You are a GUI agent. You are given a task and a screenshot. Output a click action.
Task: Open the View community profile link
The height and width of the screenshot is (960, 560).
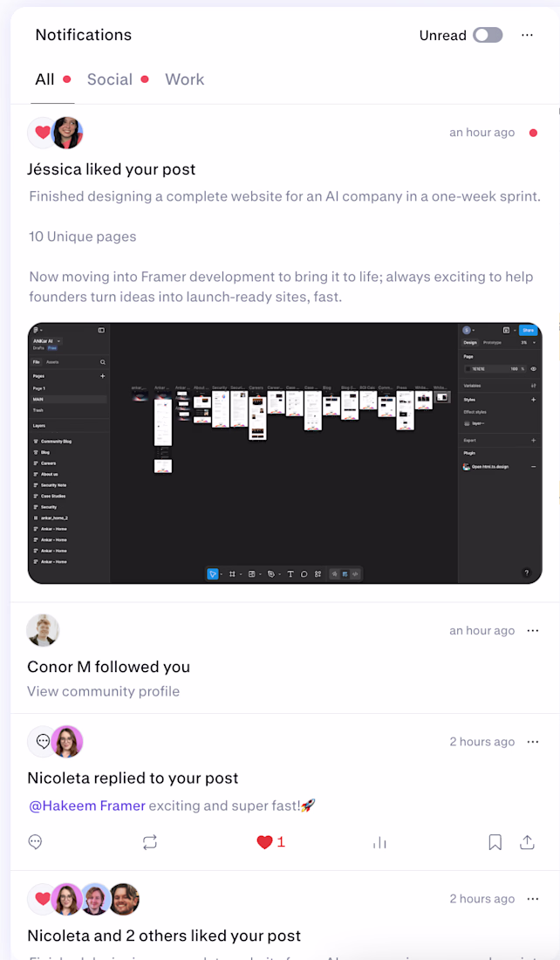[x=104, y=691]
